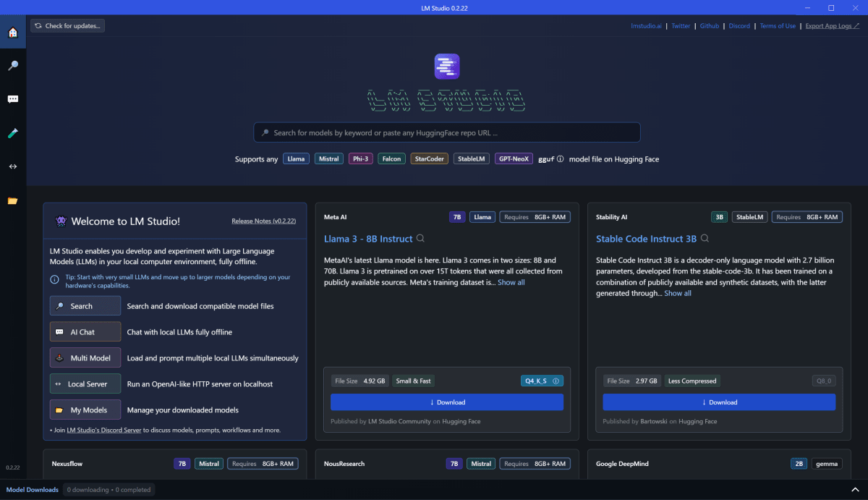Open the lmstudio.ai link
Screen dimensions: 868x500
coord(646,26)
